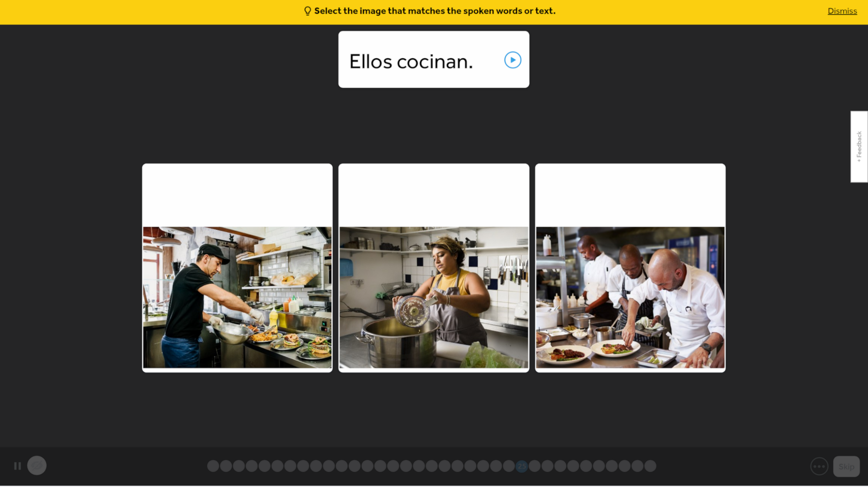Play the audio for 'Ellos cocinan.'

click(512, 60)
